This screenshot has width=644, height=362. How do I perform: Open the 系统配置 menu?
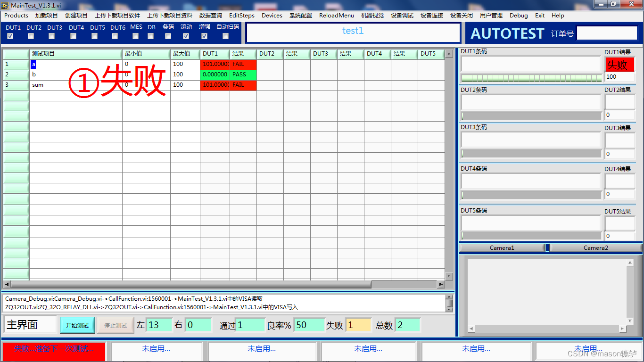301,15
